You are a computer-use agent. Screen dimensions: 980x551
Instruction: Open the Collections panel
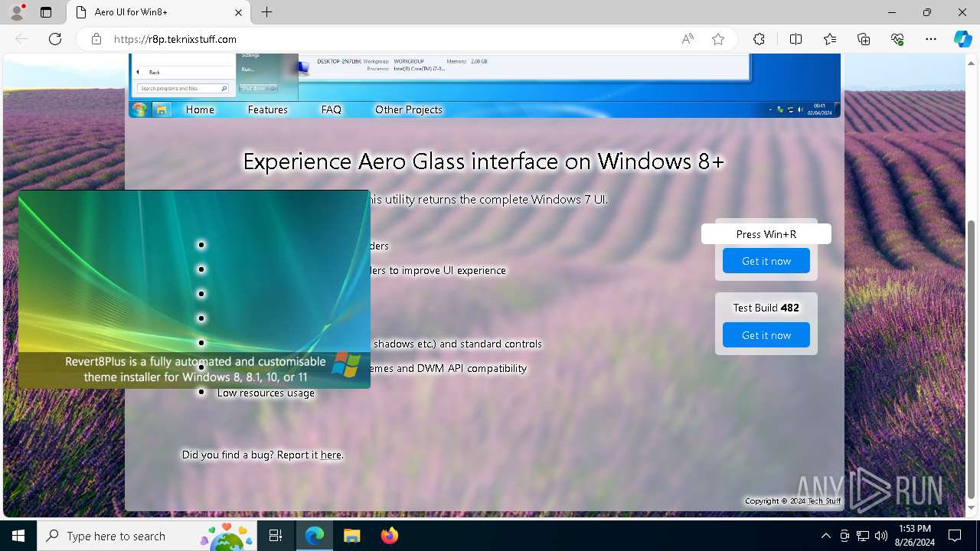tap(864, 39)
